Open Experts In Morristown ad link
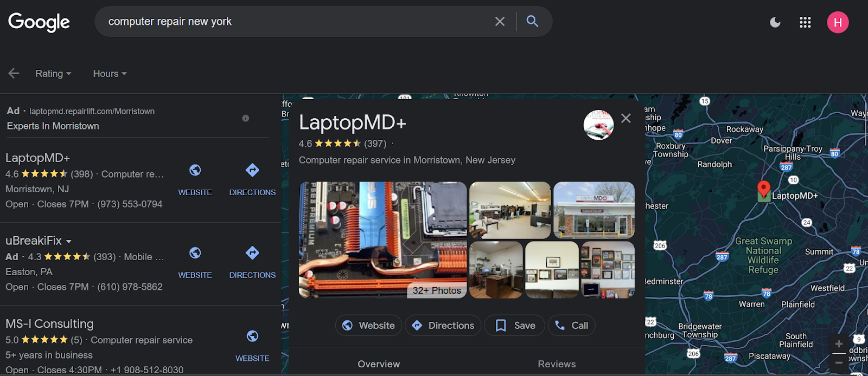The image size is (868, 376). coord(53,126)
